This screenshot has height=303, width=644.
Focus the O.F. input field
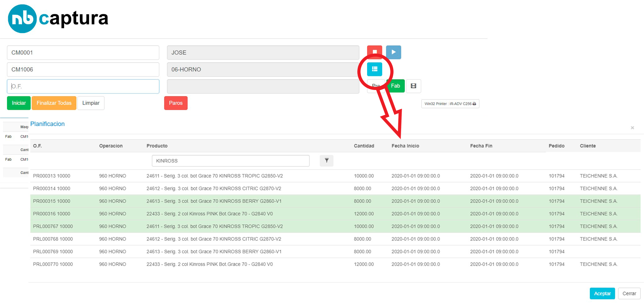pyautogui.click(x=83, y=86)
